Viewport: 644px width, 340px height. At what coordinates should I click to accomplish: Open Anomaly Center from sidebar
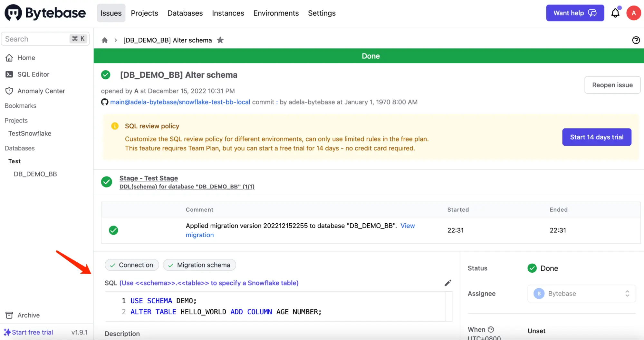click(x=41, y=91)
